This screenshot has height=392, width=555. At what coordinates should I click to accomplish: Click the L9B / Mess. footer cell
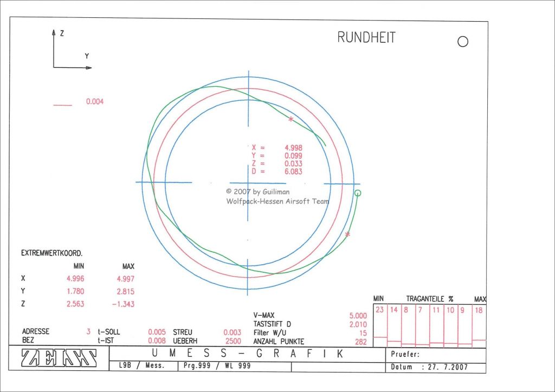click(142, 365)
